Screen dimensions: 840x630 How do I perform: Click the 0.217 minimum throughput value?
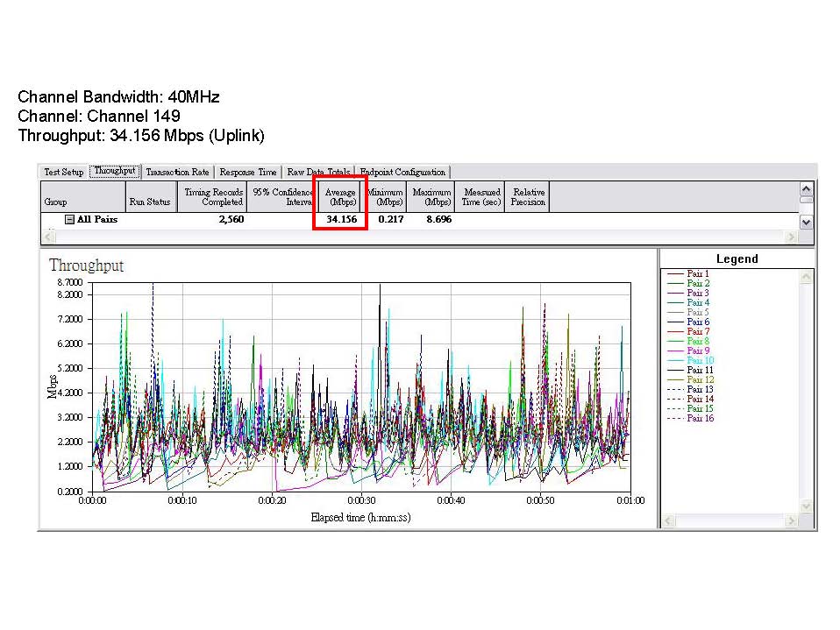391,219
